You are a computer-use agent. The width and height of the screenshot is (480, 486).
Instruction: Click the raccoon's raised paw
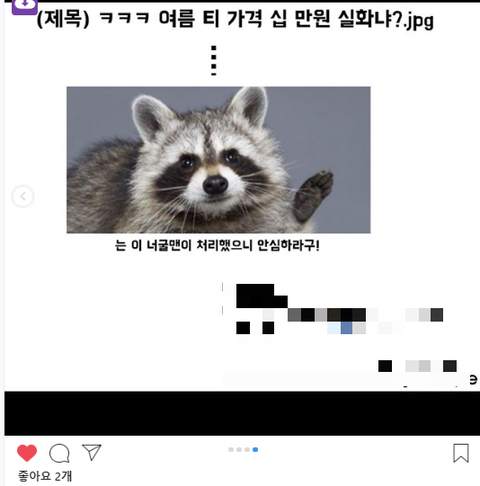point(313,195)
